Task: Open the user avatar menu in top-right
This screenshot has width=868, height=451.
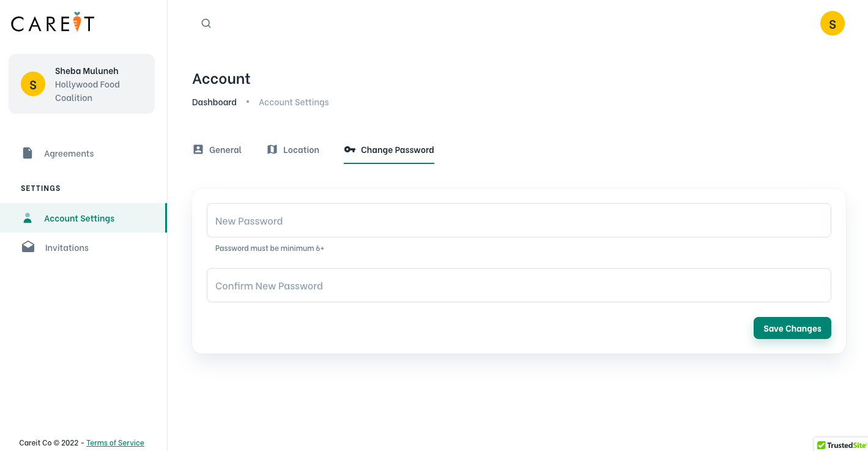Action: [x=832, y=23]
